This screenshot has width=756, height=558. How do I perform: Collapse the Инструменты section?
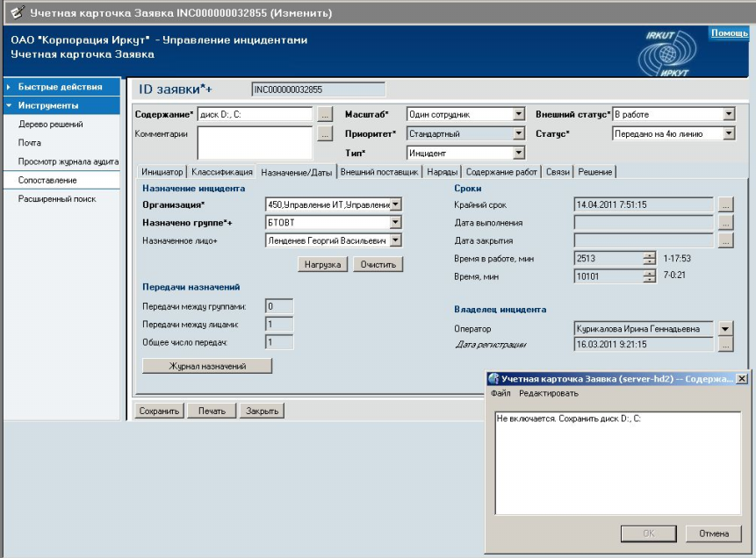[x=61, y=105]
